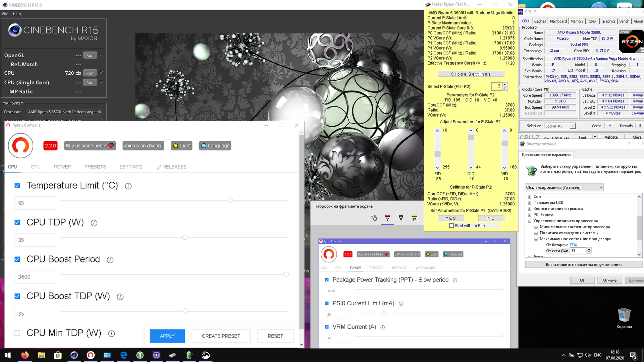644x362 pixels.
Task: Click YES to set P-State parameters
Action: [451, 218]
